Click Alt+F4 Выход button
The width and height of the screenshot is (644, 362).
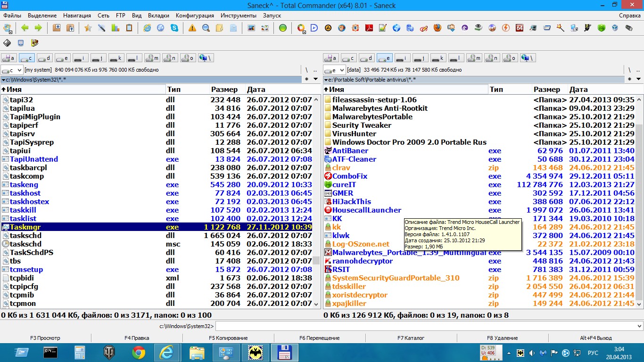click(x=596, y=337)
